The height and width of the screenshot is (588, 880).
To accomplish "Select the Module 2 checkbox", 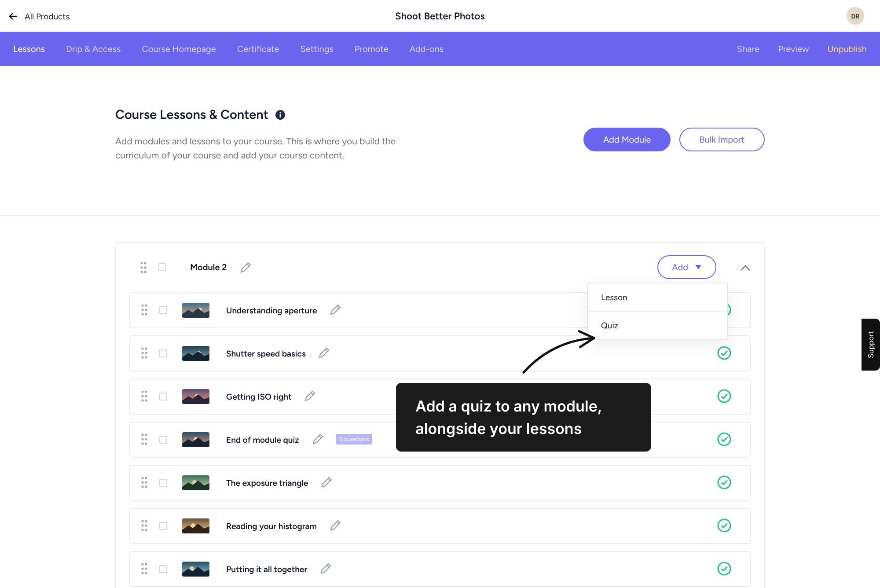I will coord(162,267).
